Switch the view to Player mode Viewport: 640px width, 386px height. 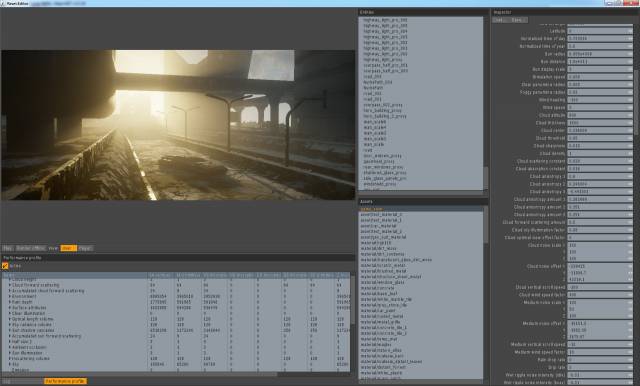[x=85, y=248]
